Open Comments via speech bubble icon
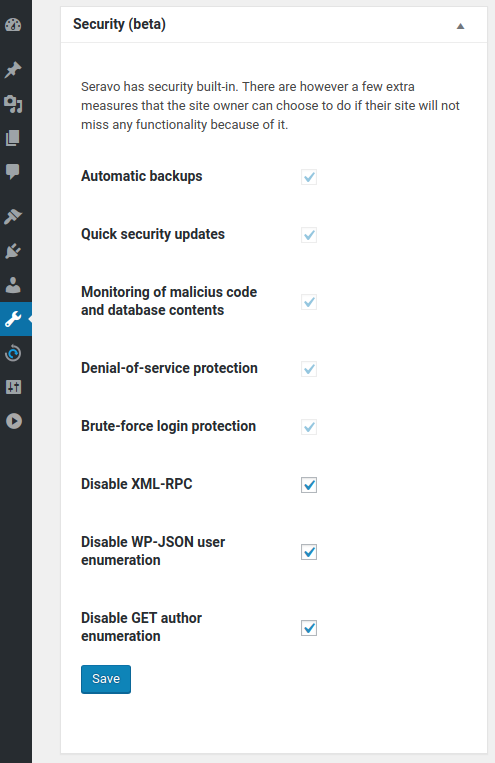Image resolution: width=495 pixels, height=763 pixels. click(x=13, y=171)
